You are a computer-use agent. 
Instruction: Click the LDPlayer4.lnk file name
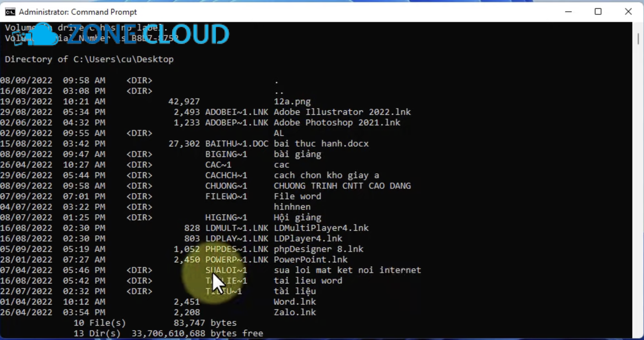pyautogui.click(x=308, y=239)
